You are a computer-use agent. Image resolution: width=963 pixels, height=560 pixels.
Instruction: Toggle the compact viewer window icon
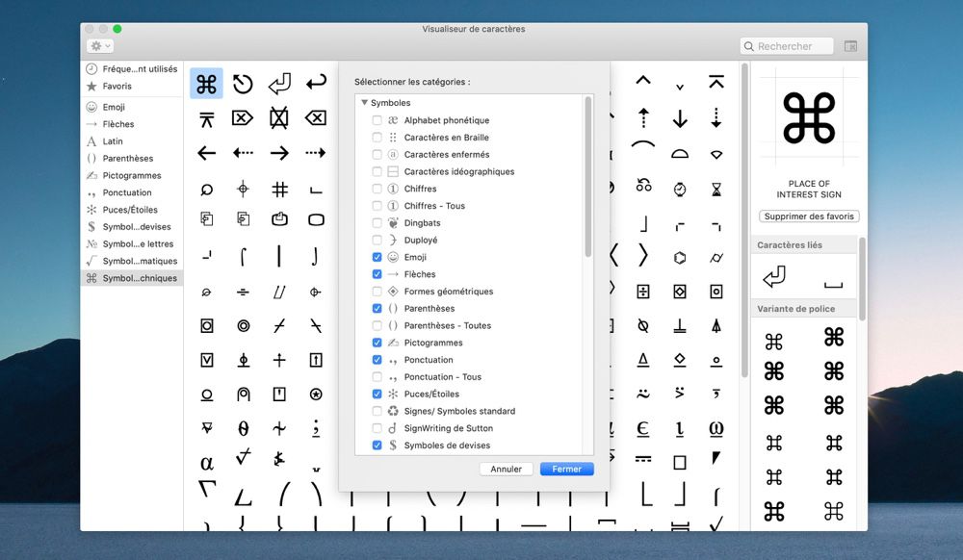pyautogui.click(x=850, y=46)
